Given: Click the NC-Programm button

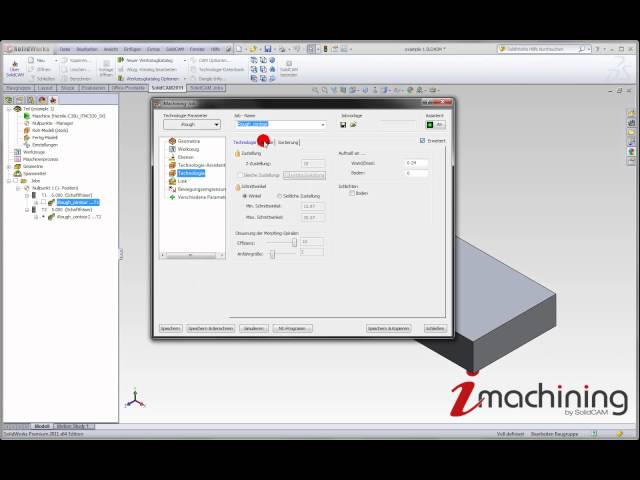Looking at the screenshot, I should pos(292,329).
